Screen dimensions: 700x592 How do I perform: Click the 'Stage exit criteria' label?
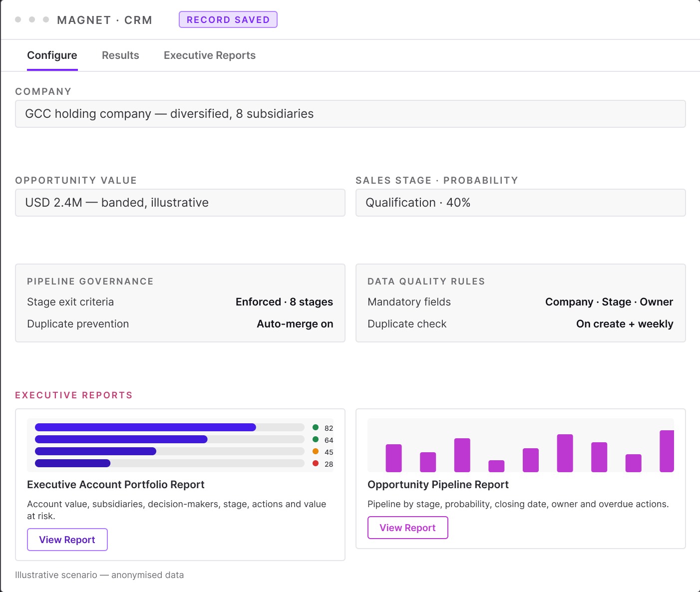coord(70,302)
